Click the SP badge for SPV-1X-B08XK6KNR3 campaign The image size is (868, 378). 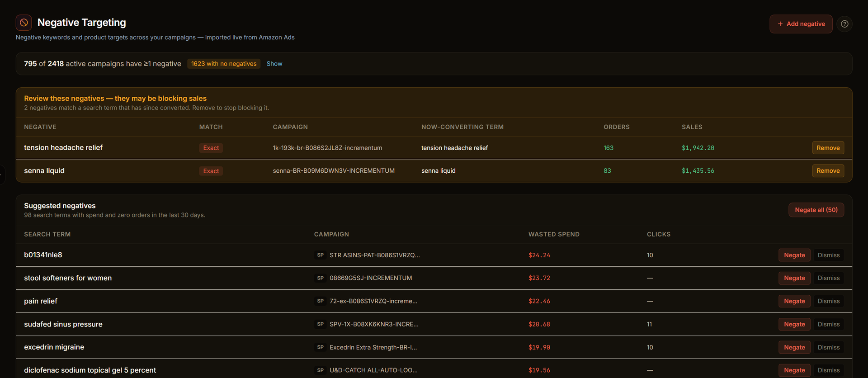tap(321, 324)
